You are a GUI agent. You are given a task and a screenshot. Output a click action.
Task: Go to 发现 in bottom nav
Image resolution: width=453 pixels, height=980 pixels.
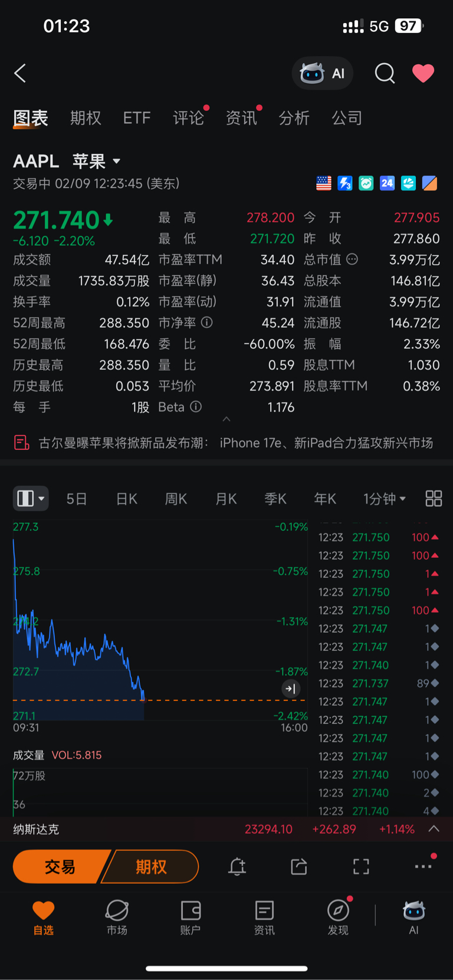click(338, 917)
